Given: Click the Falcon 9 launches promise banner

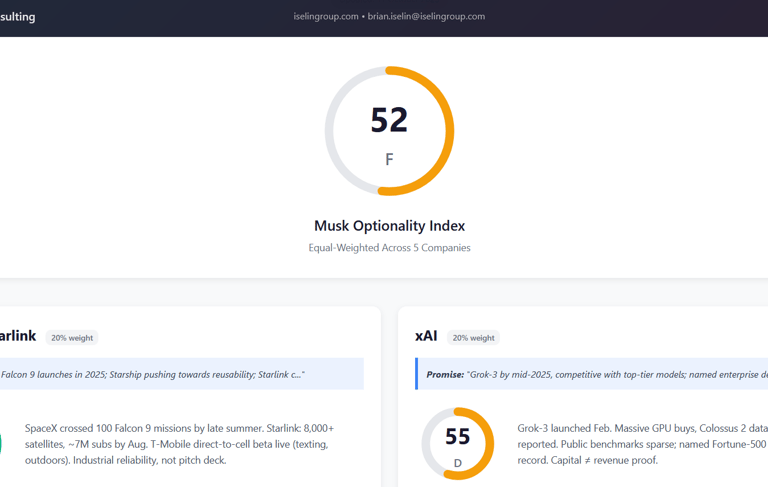Looking at the screenshot, I should point(182,374).
